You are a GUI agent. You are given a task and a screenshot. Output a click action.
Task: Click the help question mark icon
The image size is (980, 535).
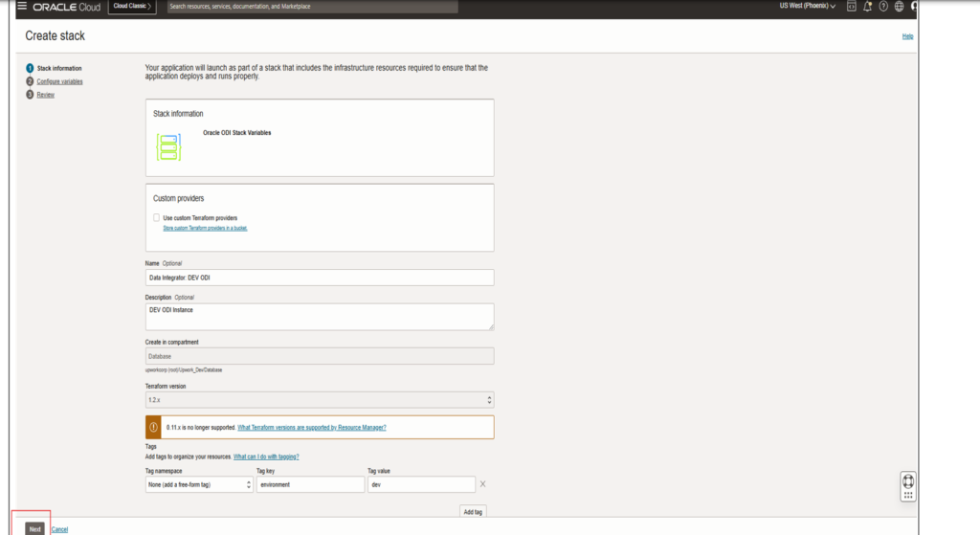(882, 7)
